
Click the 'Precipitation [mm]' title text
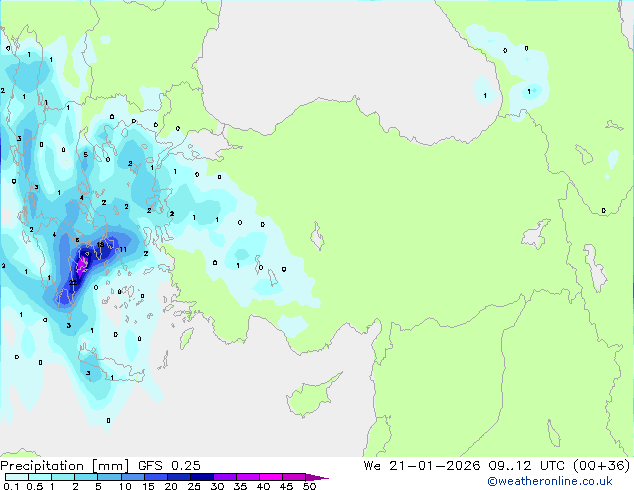click(65, 466)
